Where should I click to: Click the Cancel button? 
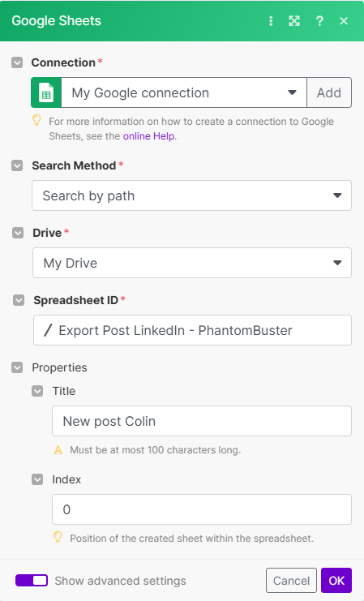click(291, 580)
